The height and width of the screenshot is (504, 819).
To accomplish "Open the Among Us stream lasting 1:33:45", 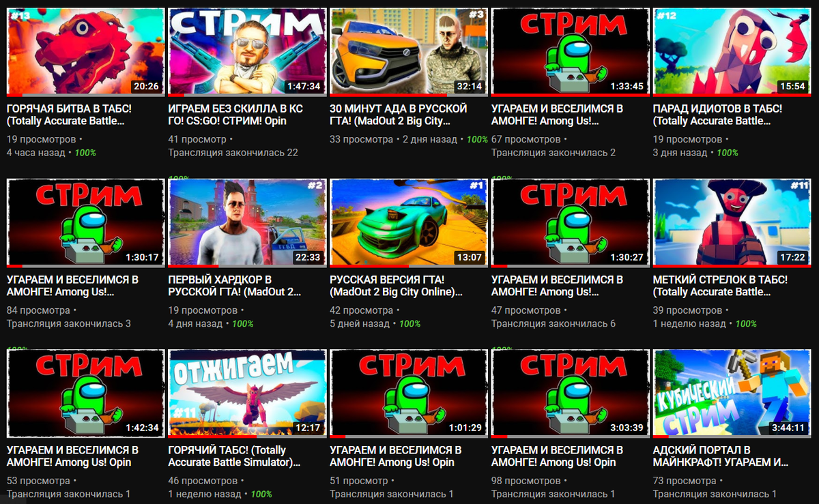I will tap(571, 52).
